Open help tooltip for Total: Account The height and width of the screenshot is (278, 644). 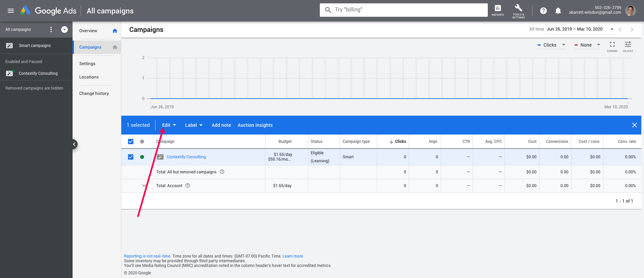[188, 185]
